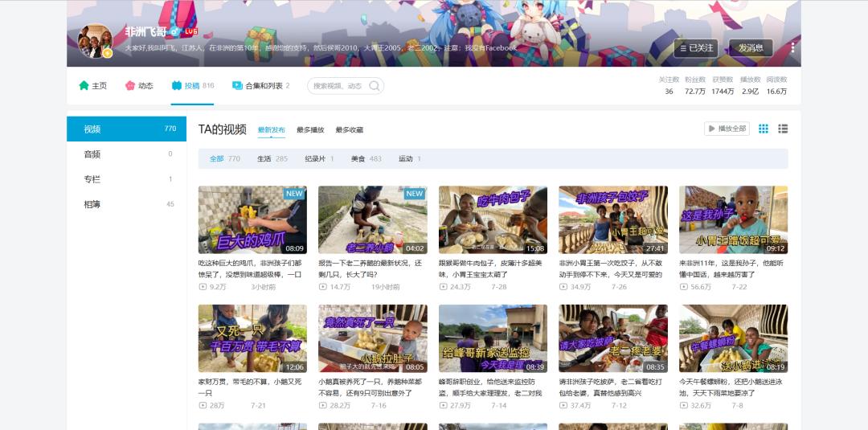
Task: Click the 播放数 2.9亿 stat
Action: (751, 86)
